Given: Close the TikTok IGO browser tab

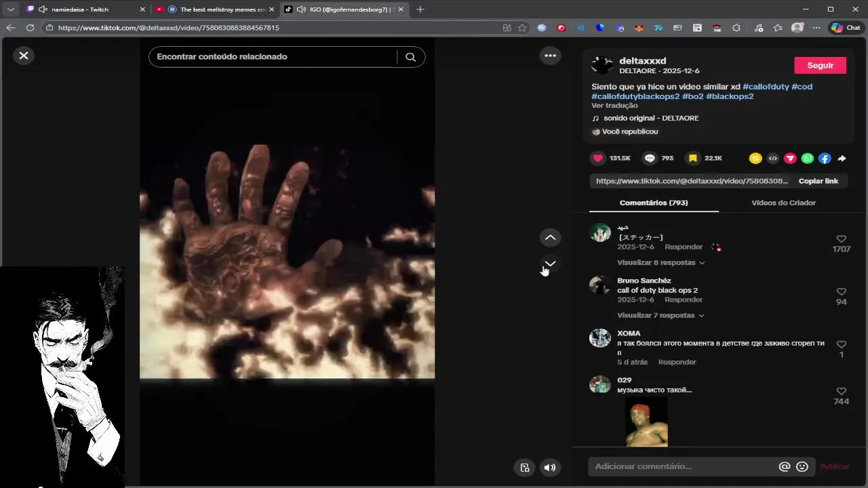Looking at the screenshot, I should pyautogui.click(x=401, y=9).
